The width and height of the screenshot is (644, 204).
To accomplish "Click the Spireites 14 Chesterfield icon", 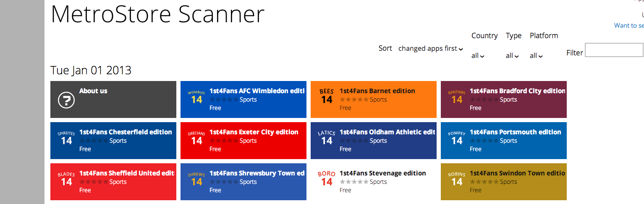I will point(66,138).
